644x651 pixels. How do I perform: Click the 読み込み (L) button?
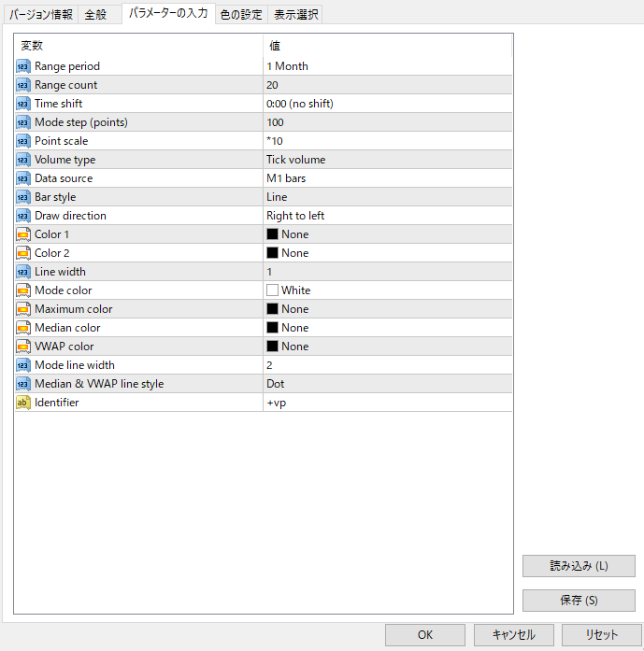pyautogui.click(x=579, y=566)
